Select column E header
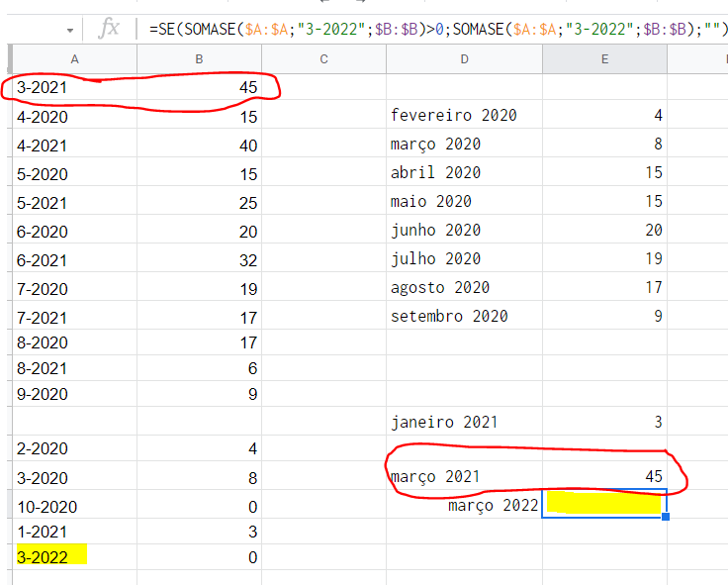 (x=604, y=59)
